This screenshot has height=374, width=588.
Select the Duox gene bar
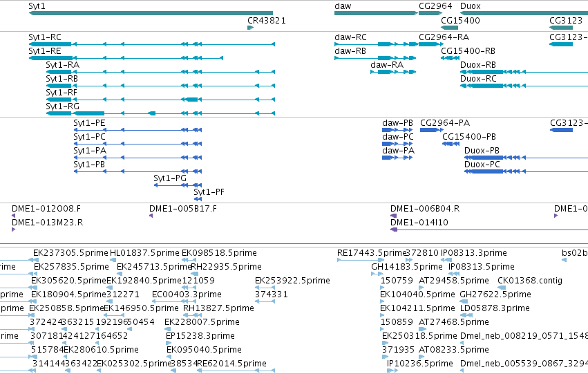(524, 14)
